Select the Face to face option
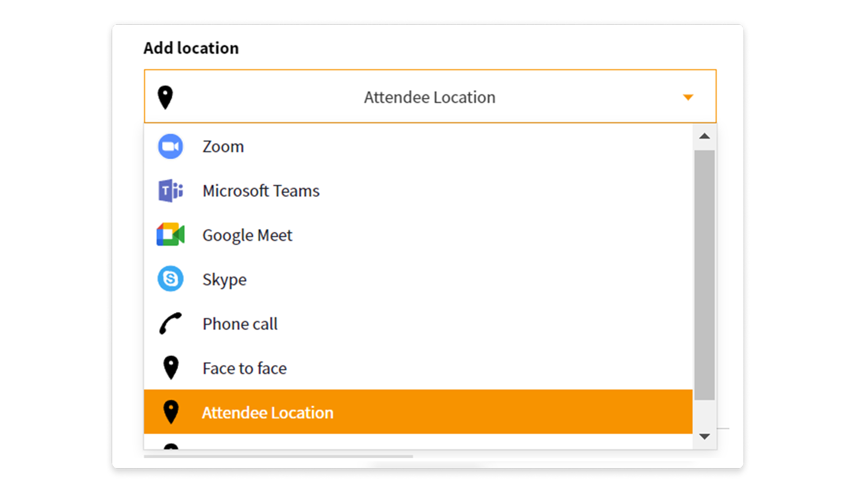 point(418,368)
